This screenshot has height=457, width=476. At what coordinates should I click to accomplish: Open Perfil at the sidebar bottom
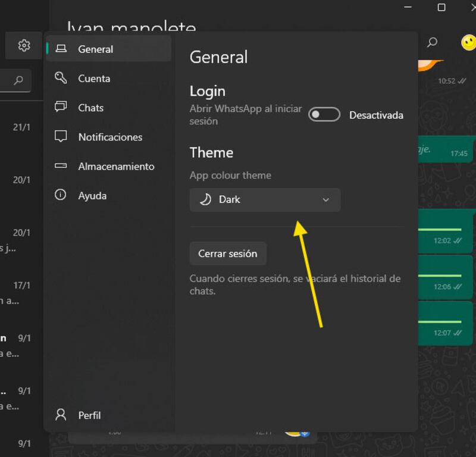pyautogui.click(x=89, y=415)
